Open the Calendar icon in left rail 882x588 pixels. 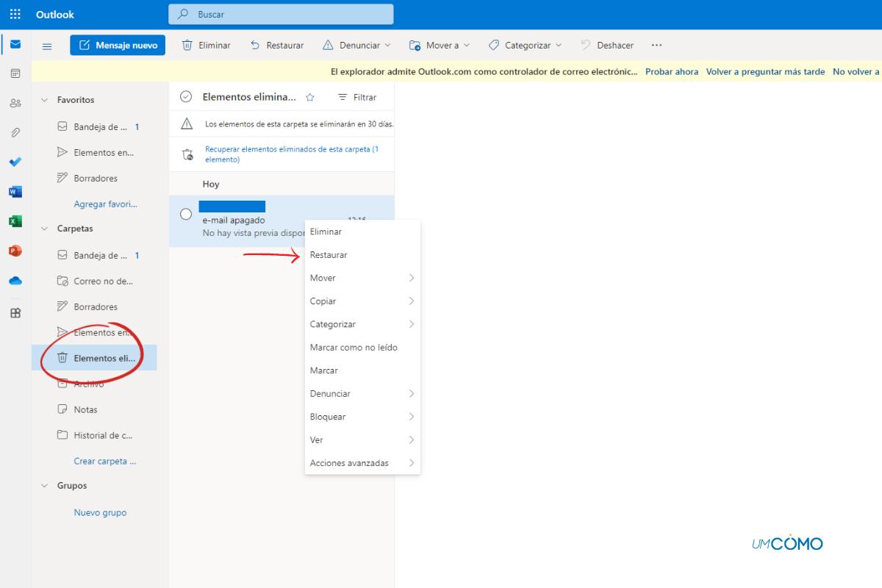click(15, 73)
